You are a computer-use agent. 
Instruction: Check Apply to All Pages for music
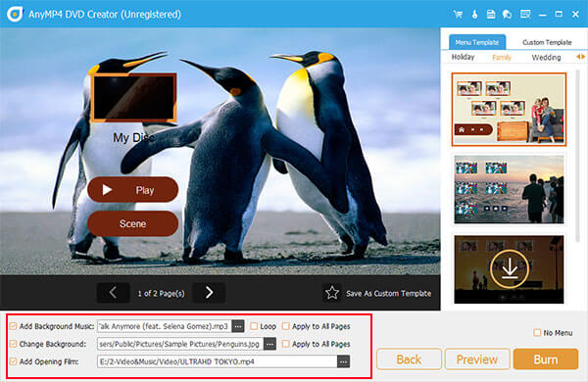pyautogui.click(x=286, y=326)
